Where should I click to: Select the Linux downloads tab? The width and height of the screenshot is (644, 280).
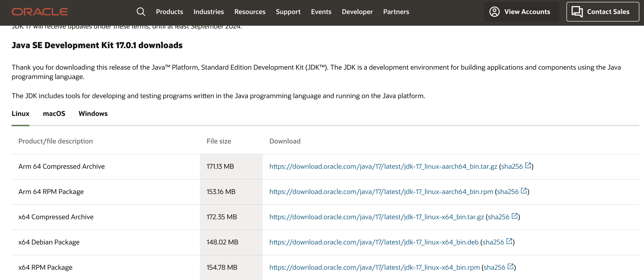click(x=21, y=114)
